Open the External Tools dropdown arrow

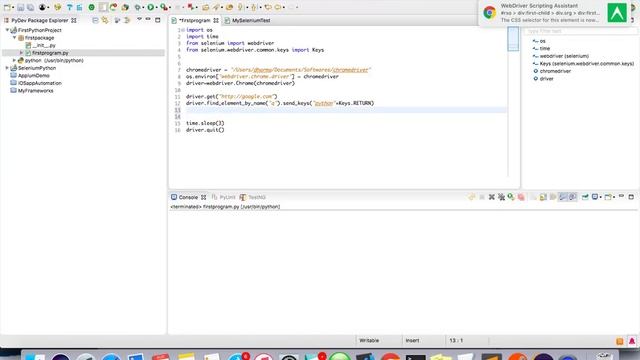click(169, 8)
